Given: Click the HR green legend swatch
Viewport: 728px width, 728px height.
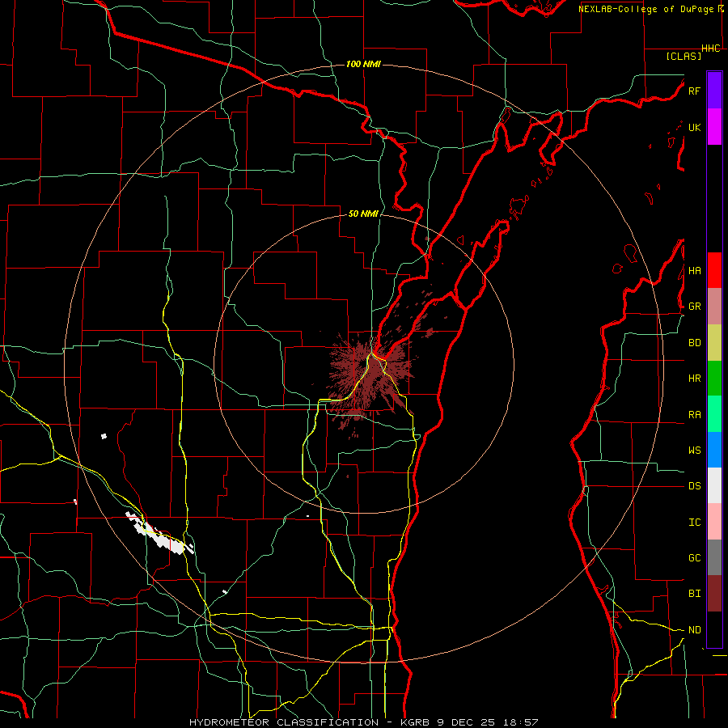Looking at the screenshot, I should point(714,379).
